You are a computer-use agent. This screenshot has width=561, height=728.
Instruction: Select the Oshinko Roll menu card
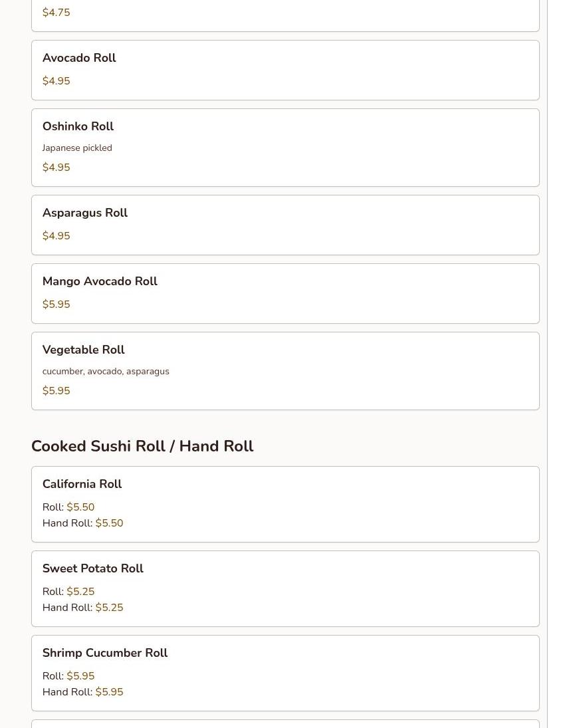click(285, 148)
